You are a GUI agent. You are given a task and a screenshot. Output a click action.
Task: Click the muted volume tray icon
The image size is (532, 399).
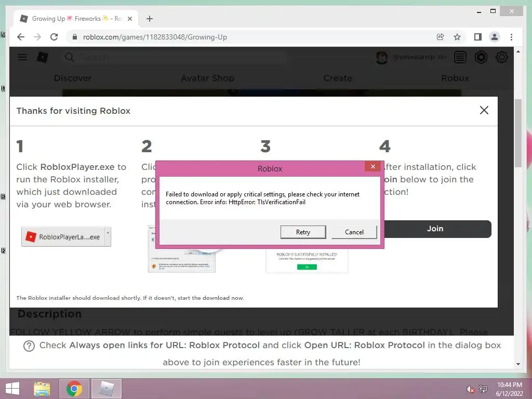point(470,389)
